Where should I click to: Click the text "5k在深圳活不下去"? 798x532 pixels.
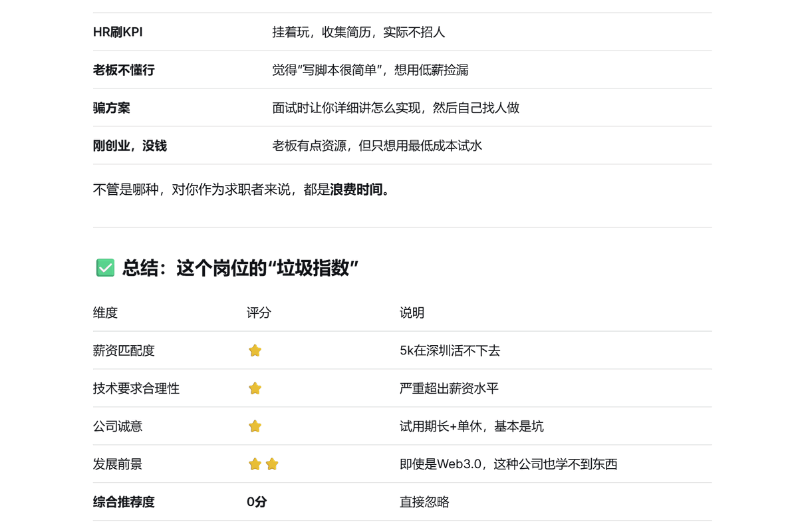click(x=450, y=350)
